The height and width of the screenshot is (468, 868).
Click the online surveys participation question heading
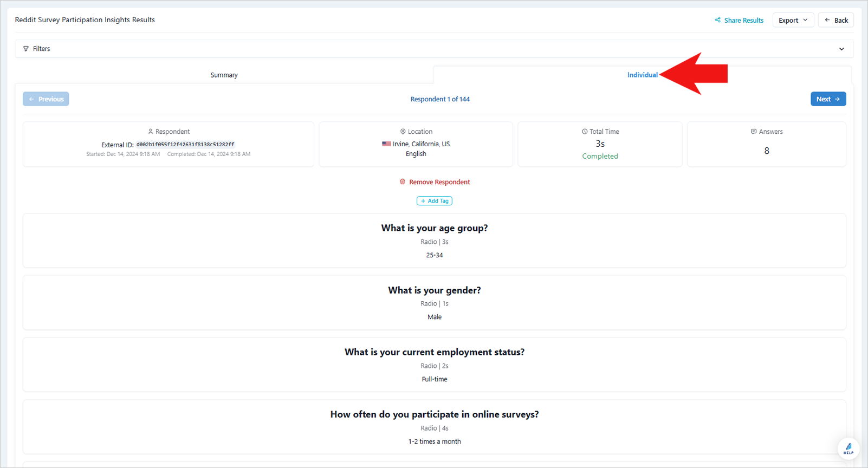[435, 414]
